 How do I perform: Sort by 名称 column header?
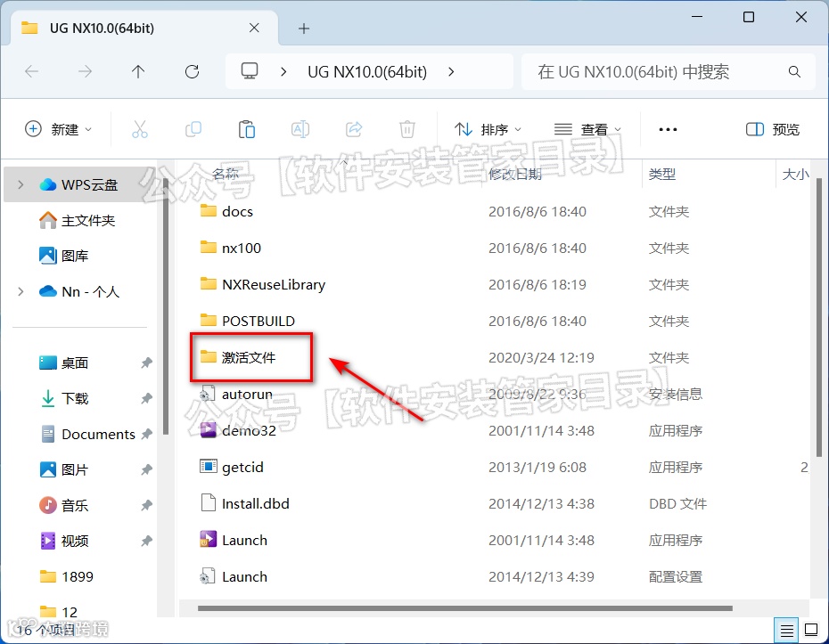(x=226, y=174)
